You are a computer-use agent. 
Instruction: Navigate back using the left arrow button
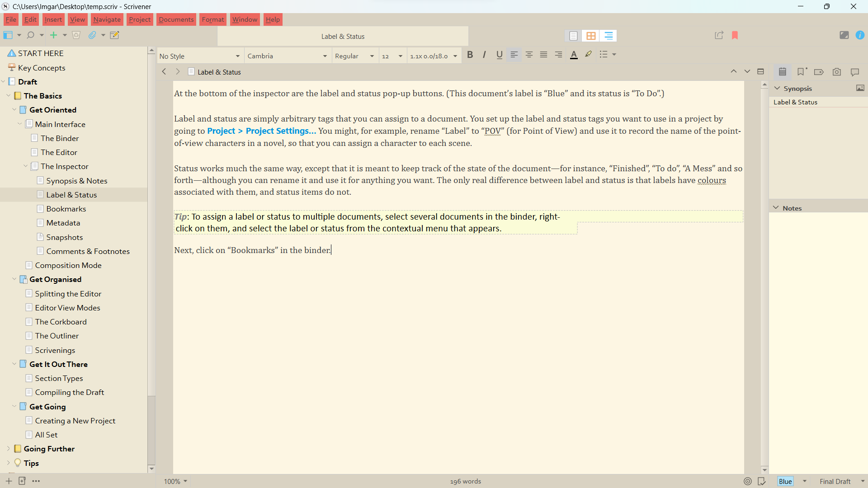(x=164, y=71)
